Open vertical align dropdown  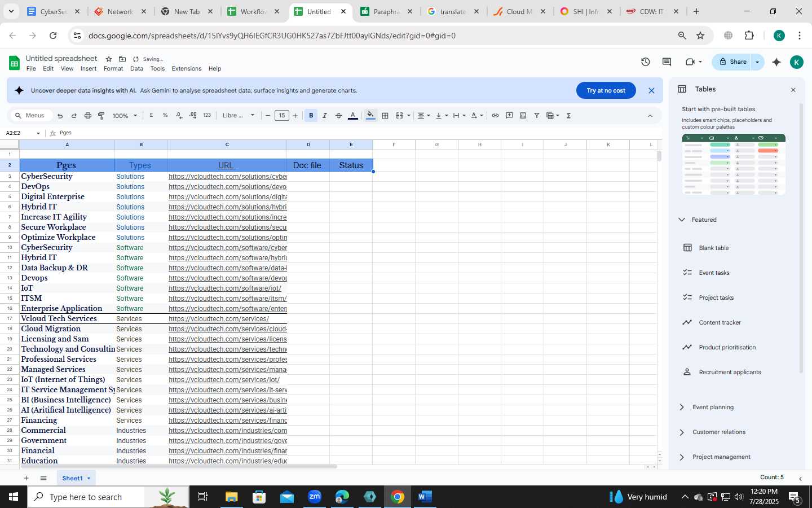pyautogui.click(x=442, y=116)
